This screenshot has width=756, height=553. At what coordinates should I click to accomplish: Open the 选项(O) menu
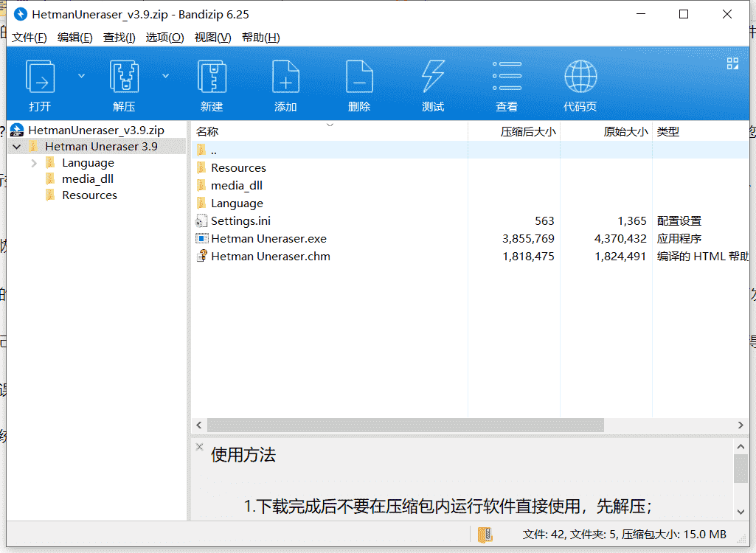(x=165, y=38)
